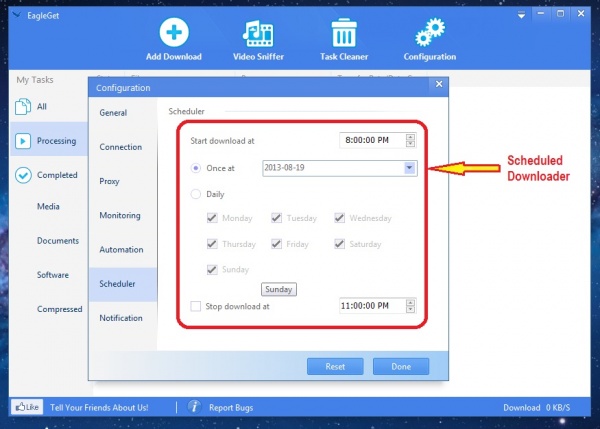Open the Configuration gears icon
This screenshot has width=600, height=429.
(x=430, y=33)
